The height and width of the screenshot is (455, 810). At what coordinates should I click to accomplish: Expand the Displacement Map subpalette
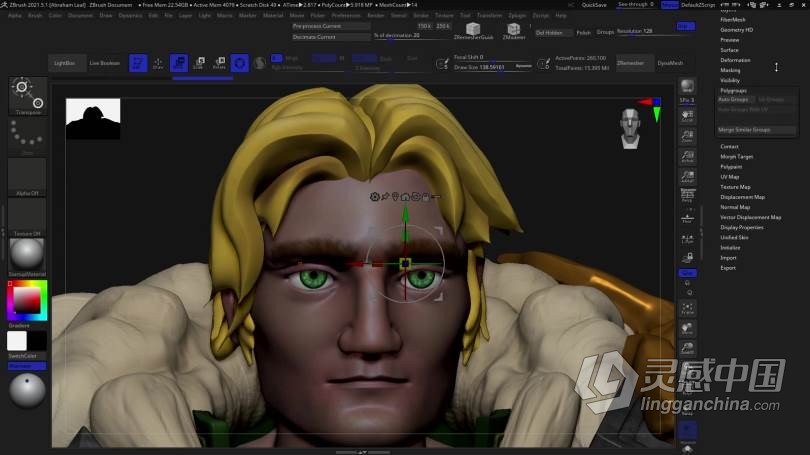(x=742, y=197)
